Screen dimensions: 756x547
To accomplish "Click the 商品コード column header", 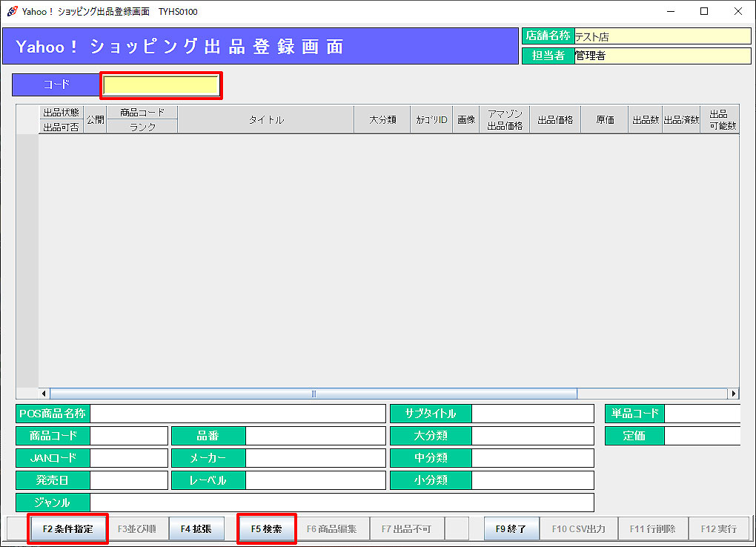I will (x=142, y=112).
